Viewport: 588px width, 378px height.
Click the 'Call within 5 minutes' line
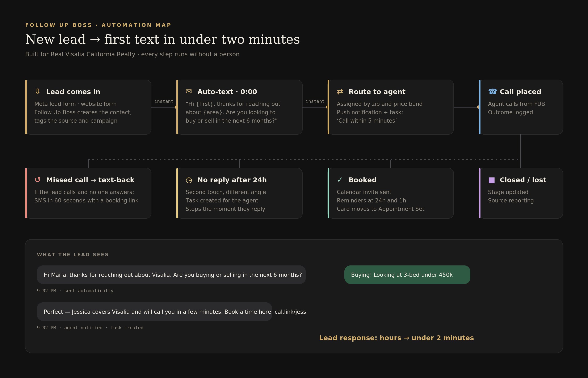tap(367, 121)
